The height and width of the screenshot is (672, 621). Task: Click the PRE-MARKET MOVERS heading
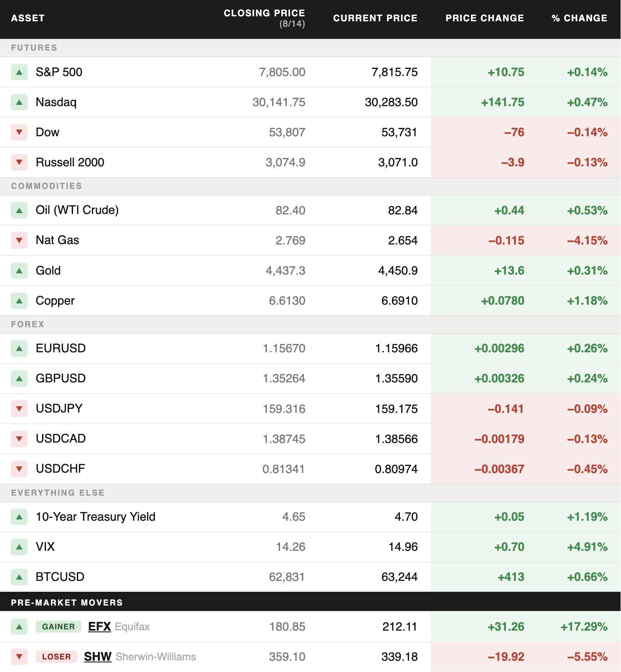coord(67,603)
